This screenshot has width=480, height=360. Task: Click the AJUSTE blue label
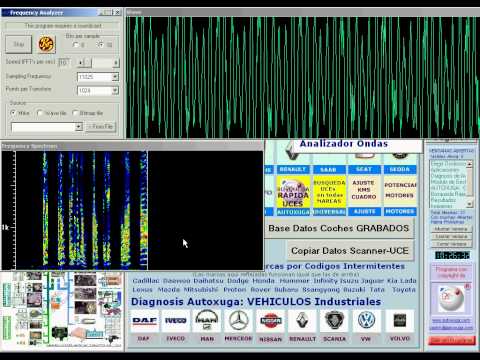coord(364,212)
